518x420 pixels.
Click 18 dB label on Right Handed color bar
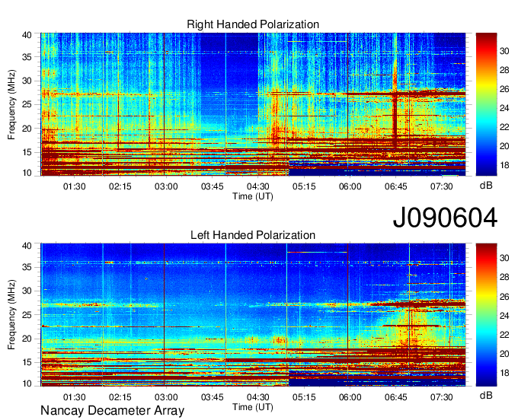pos(504,165)
